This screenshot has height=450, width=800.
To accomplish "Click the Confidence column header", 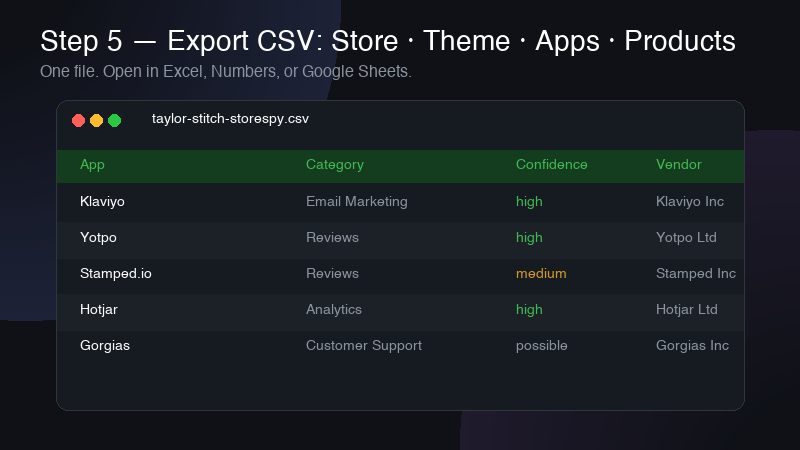I will pos(552,164).
